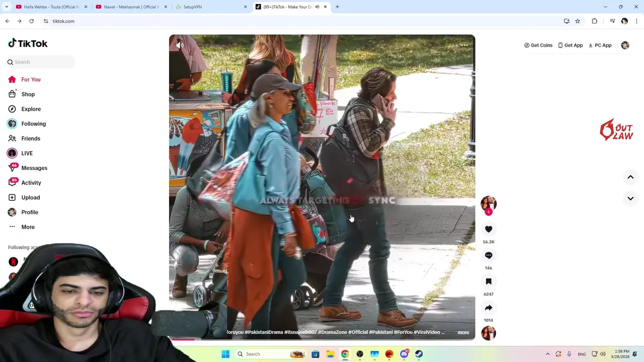The width and height of the screenshot is (644, 362).
Task: Mute the TikTok video sound
Action: [x=180, y=45]
